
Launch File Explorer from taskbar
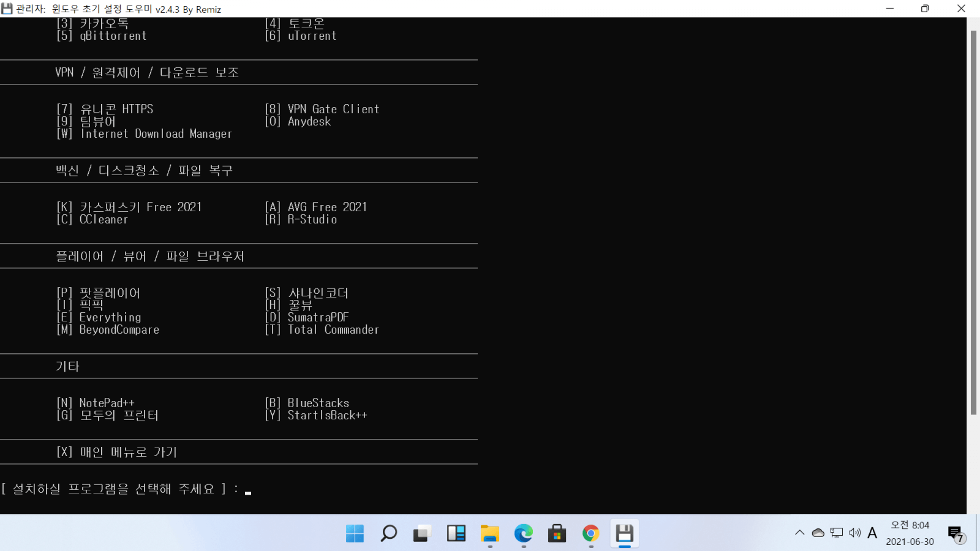(x=489, y=533)
